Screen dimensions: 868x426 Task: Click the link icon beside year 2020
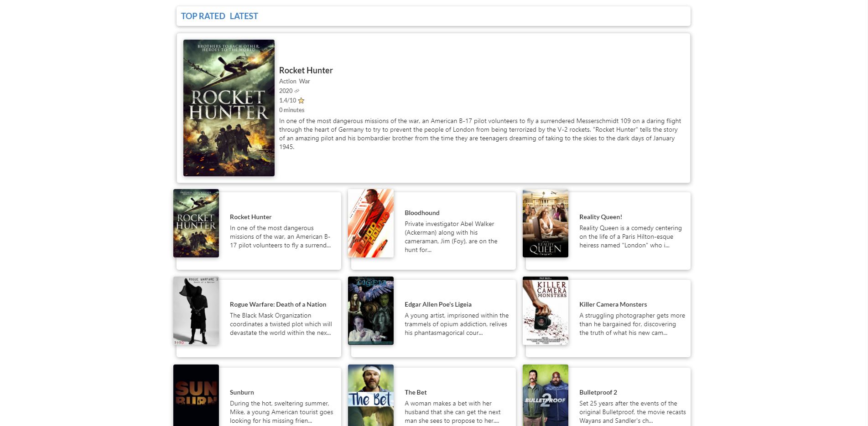tap(297, 91)
